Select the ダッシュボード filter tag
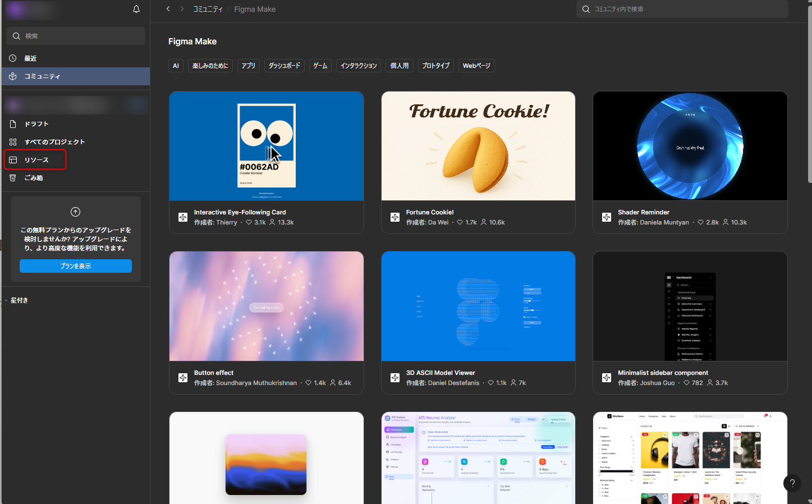 click(284, 66)
